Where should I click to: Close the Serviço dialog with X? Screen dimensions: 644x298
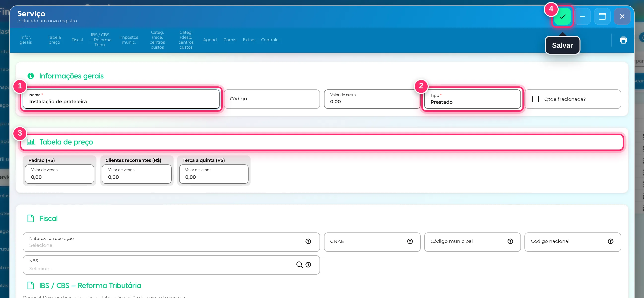622,16
